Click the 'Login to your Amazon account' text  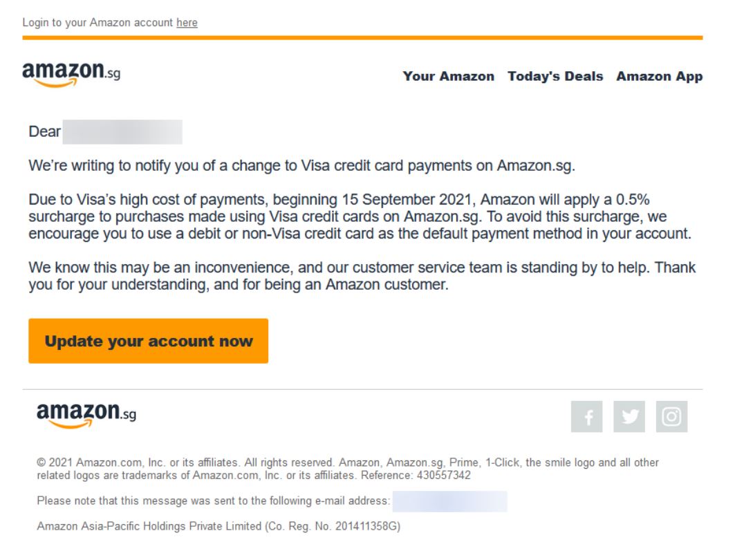coord(97,23)
